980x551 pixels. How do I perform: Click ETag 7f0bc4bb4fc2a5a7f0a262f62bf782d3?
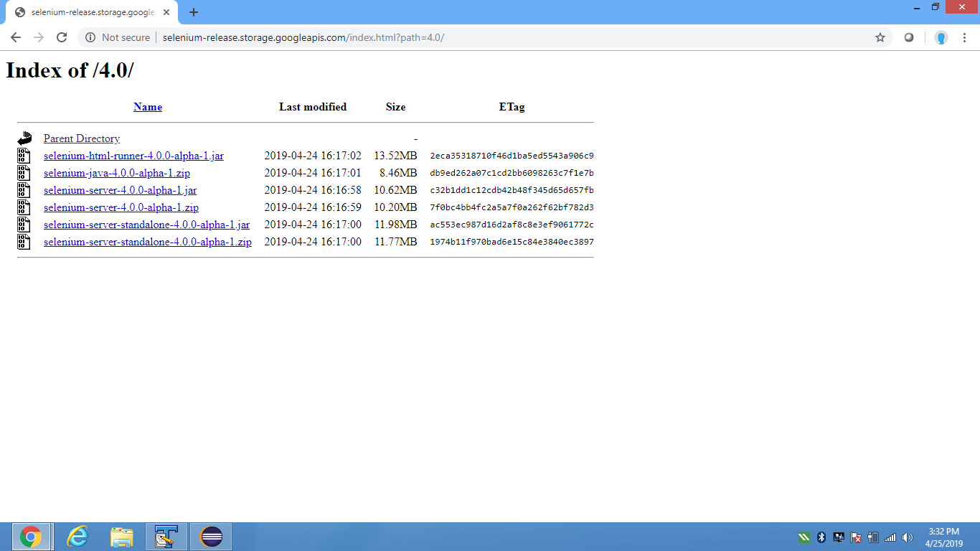point(512,207)
